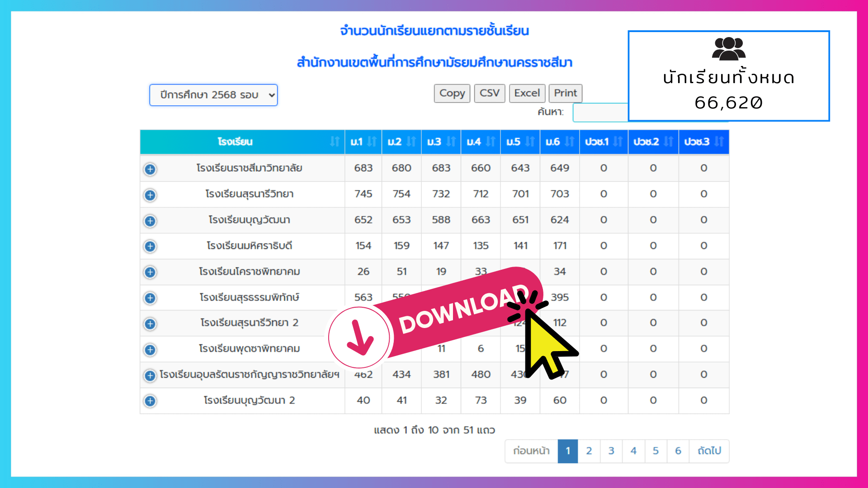Expand the โรงเรียนราชสีมาวิทยาลัย row details
Viewport: 868px width, 488px height.
150,169
